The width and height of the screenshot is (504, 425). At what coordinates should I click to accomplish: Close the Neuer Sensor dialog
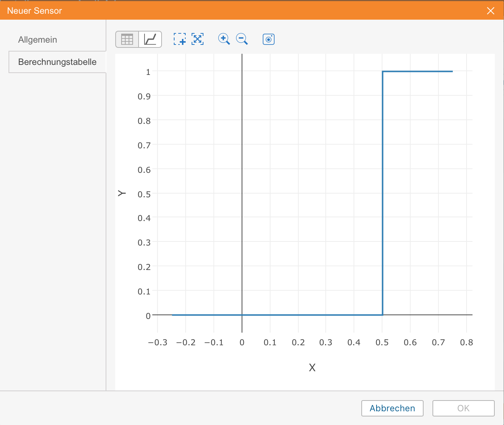pyautogui.click(x=491, y=11)
